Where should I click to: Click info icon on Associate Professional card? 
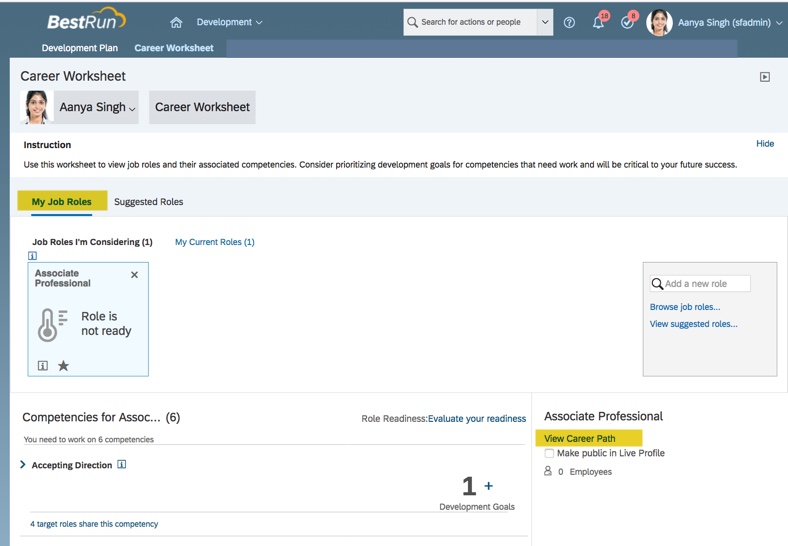coord(43,366)
